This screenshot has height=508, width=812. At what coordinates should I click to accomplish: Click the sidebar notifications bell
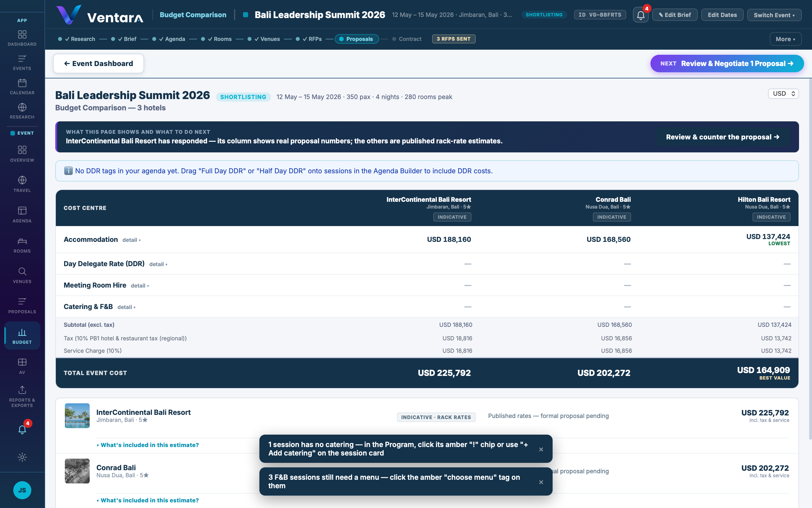tap(22, 429)
